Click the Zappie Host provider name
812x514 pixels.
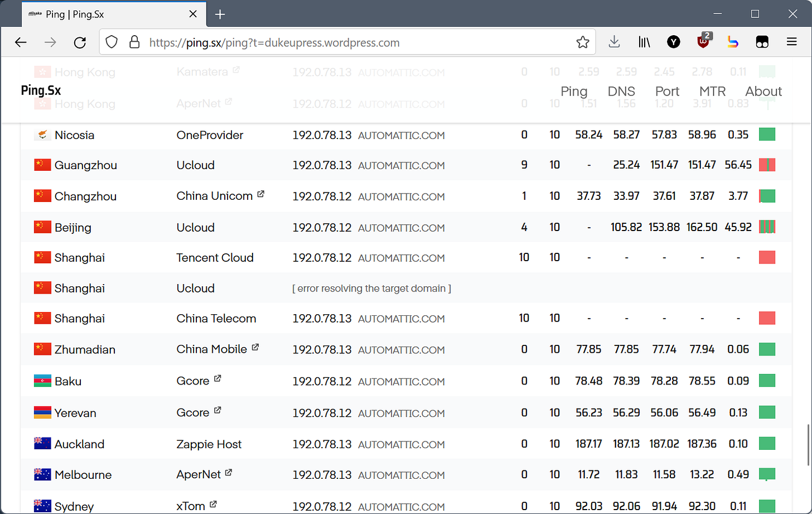[209, 444]
